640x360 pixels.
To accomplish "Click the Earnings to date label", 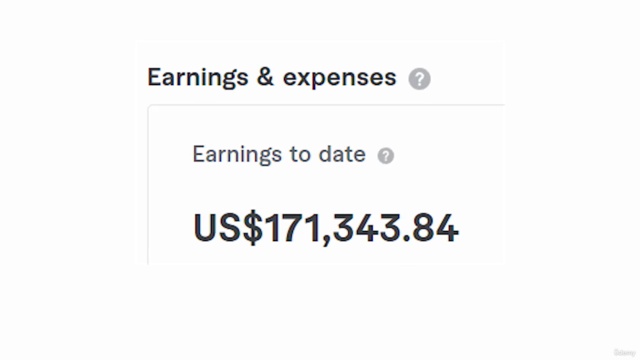I will pyautogui.click(x=279, y=155).
